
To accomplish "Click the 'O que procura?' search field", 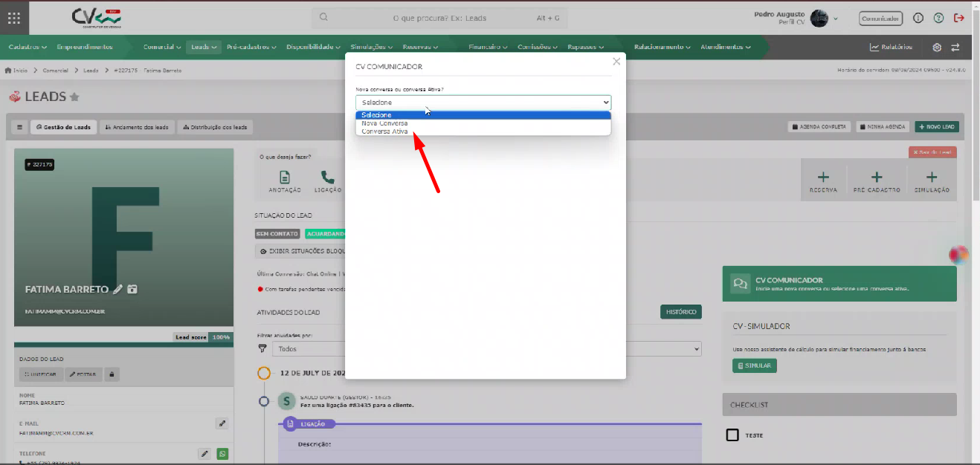I will 439,18.
